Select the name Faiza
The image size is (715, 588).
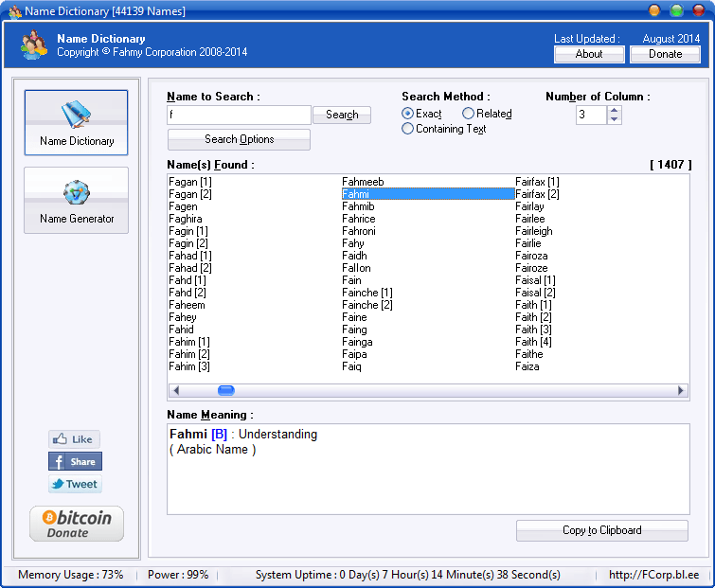(527, 366)
